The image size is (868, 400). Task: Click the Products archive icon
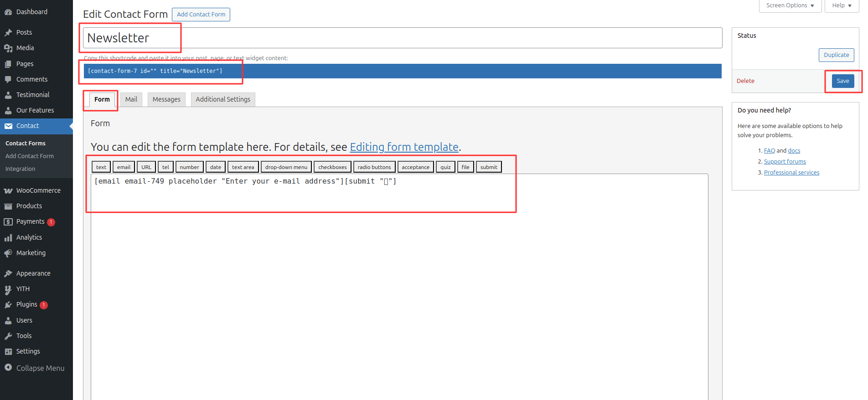[8, 206]
